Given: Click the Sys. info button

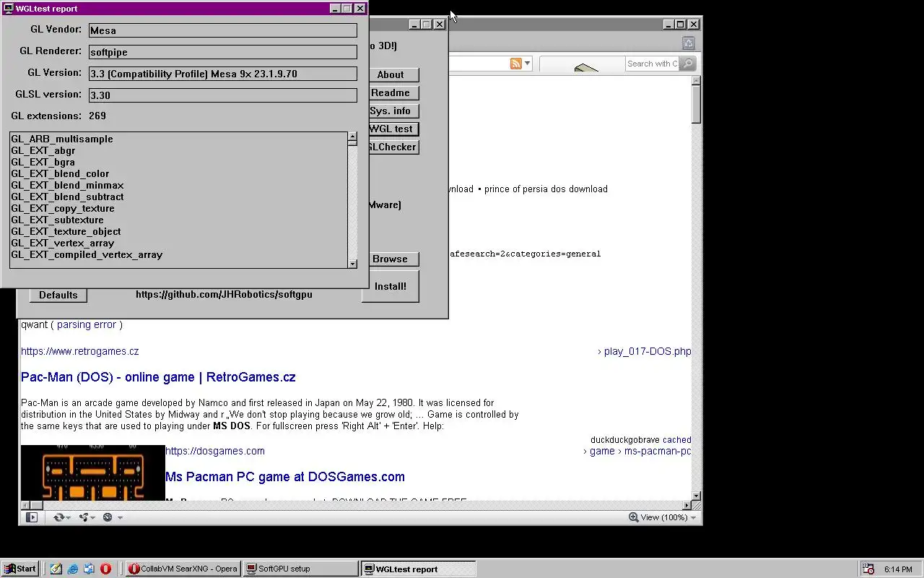Looking at the screenshot, I should coord(391,111).
